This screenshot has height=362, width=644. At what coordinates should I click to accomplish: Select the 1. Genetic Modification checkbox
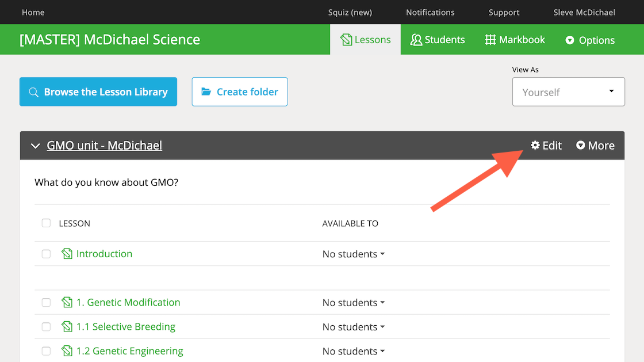tap(46, 302)
